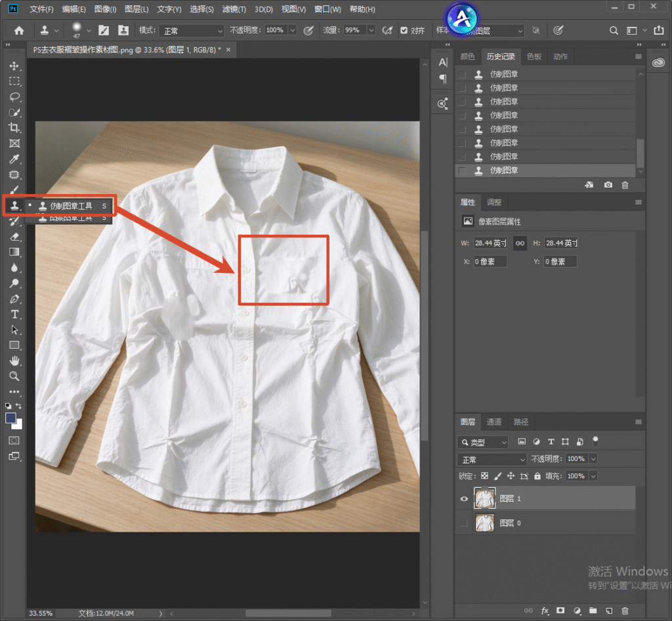Toggle lock all icon in Layers panel
This screenshot has height=621, width=672.
pyautogui.click(x=537, y=476)
